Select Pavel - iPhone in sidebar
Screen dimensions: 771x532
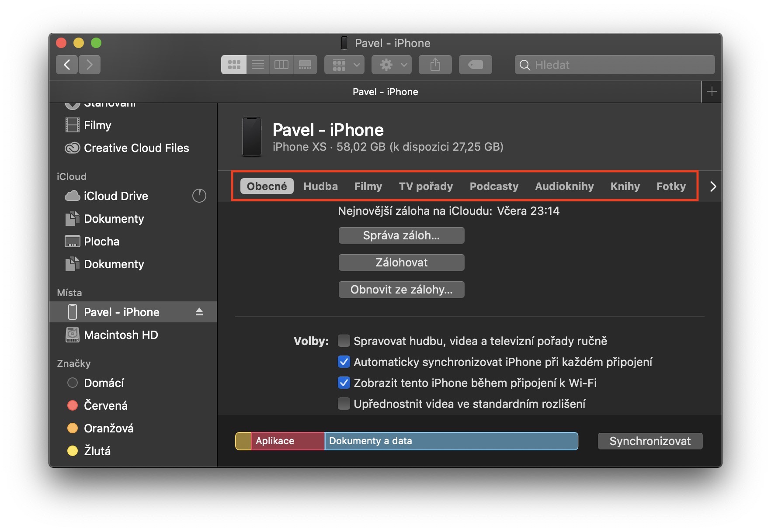tap(133, 312)
